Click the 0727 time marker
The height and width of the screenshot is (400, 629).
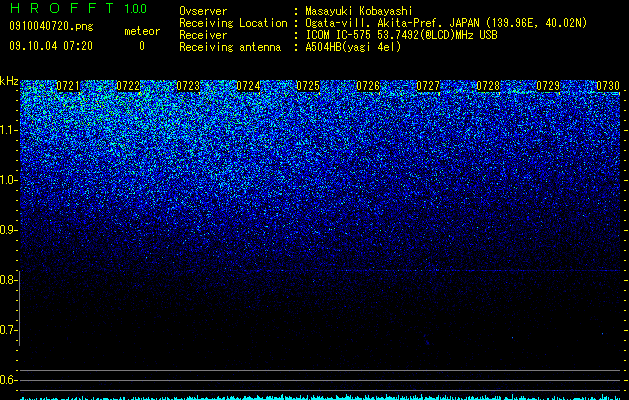point(428,86)
